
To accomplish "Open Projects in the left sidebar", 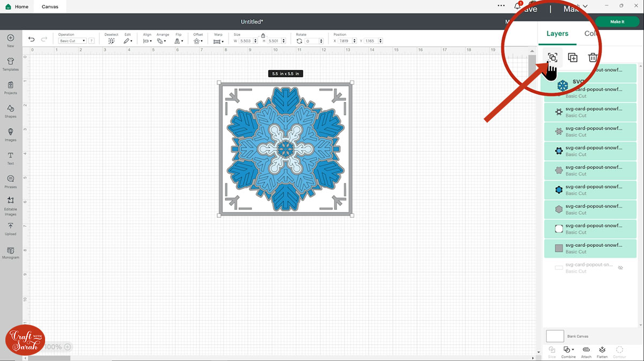I will pyautogui.click(x=10, y=88).
